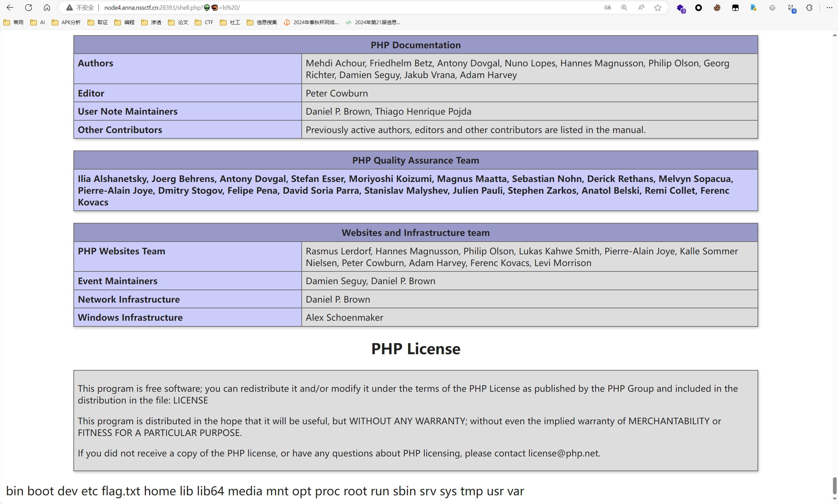This screenshot has height=504, width=838.
Task: Click the PHP Documentation table header
Action: point(415,45)
